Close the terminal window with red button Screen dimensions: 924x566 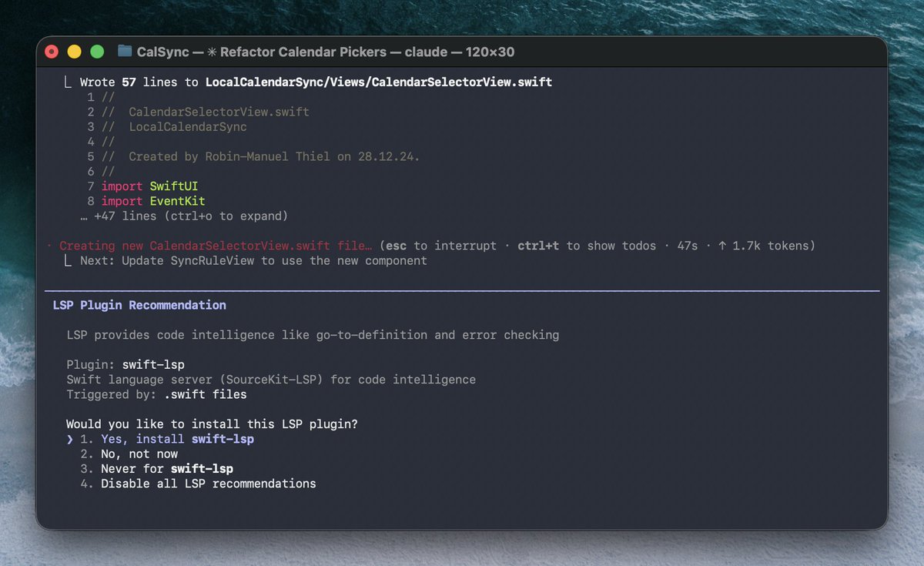click(52, 52)
